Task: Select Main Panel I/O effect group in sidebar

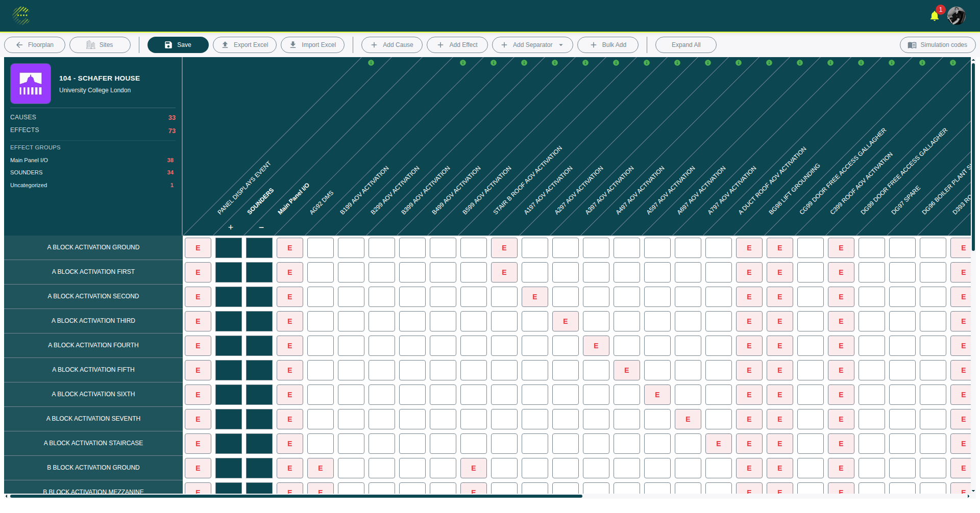Action: click(x=92, y=160)
